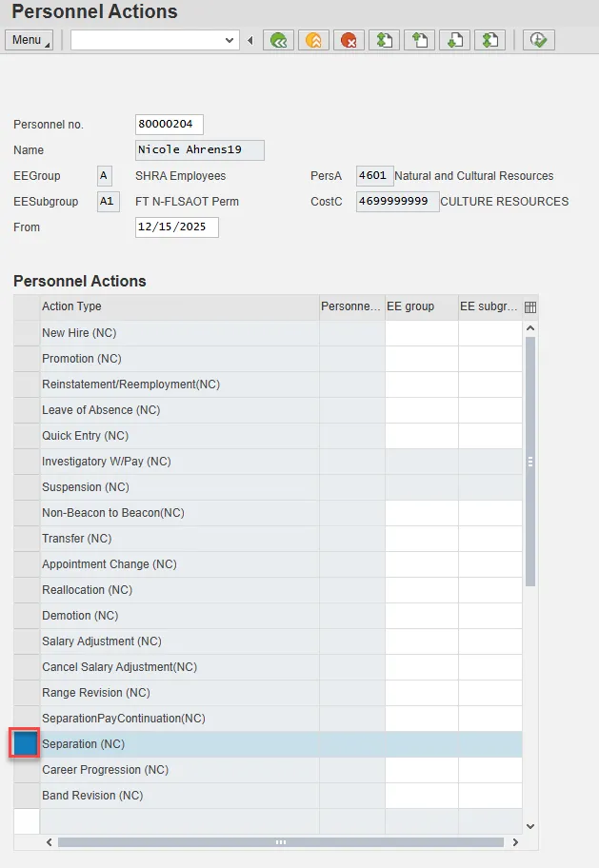Viewport: 599px width, 868px height.
Task: Click the From date field
Action: pyautogui.click(x=177, y=227)
